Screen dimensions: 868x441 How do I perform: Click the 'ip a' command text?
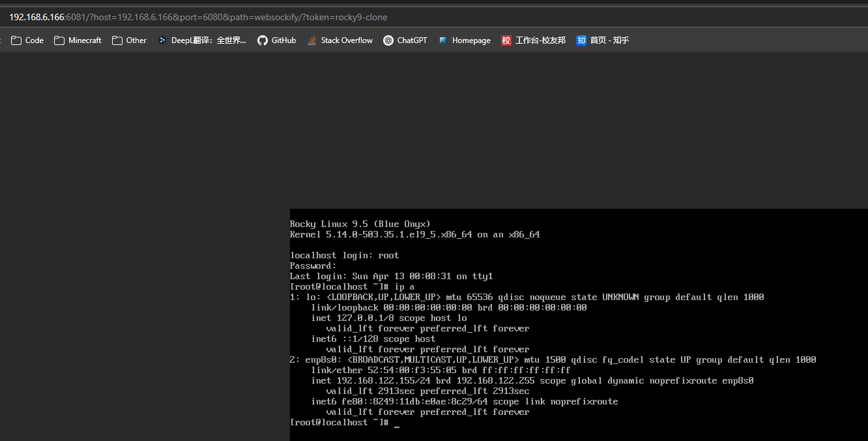pyautogui.click(x=405, y=286)
